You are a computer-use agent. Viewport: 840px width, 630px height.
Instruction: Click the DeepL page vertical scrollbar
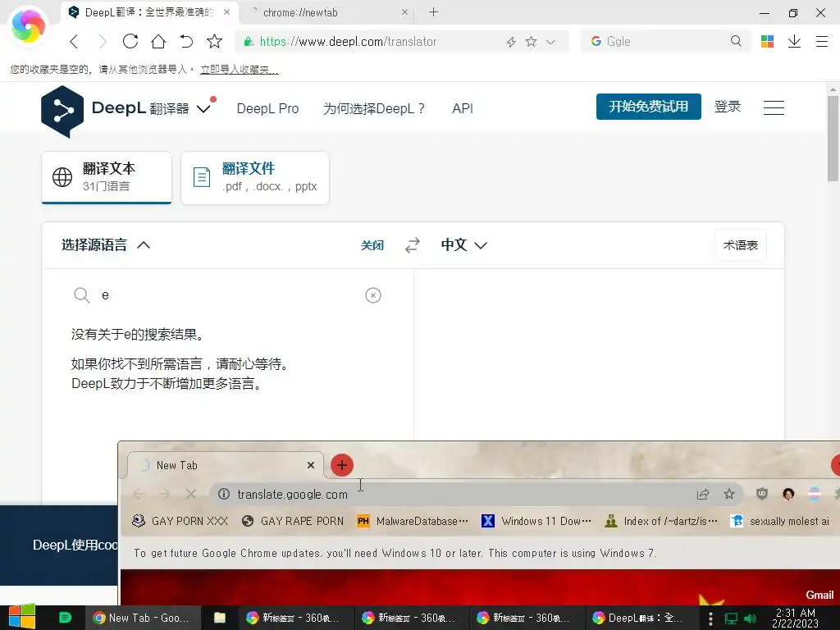833,139
